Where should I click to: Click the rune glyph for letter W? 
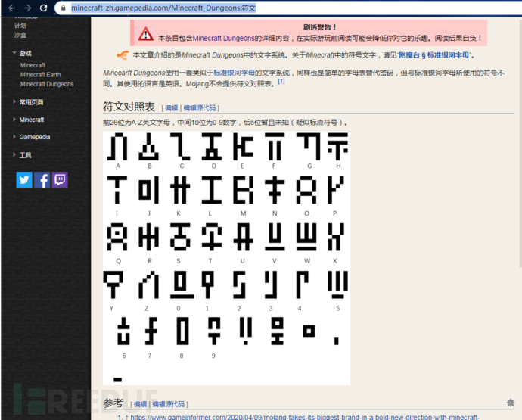306,237
